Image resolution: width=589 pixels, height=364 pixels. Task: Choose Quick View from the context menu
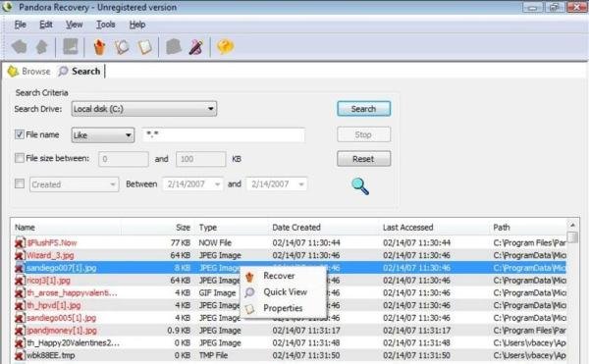coord(284,292)
